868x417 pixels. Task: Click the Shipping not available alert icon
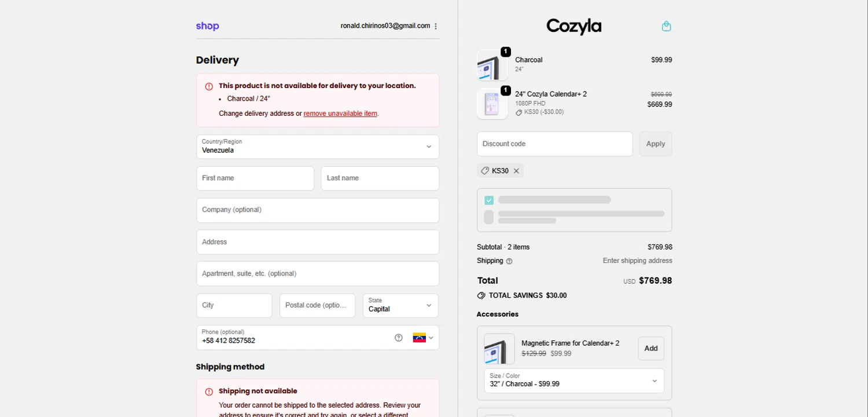pyautogui.click(x=209, y=392)
